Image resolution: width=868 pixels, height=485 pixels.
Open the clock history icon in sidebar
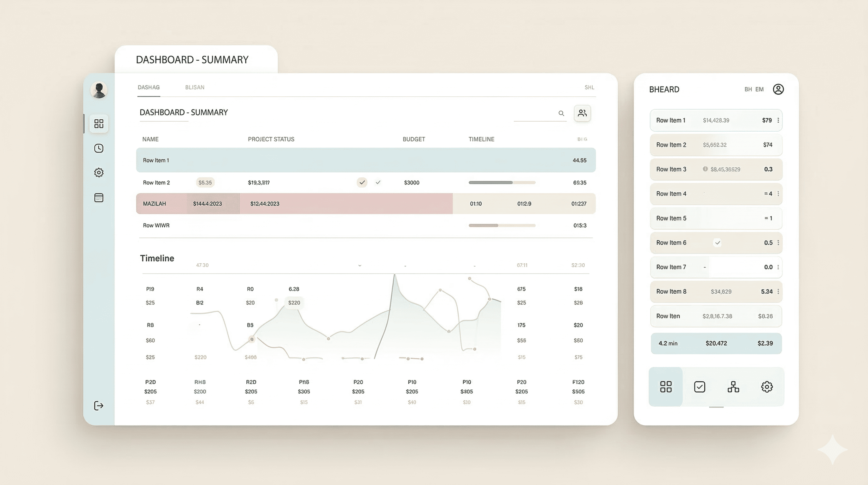99,148
